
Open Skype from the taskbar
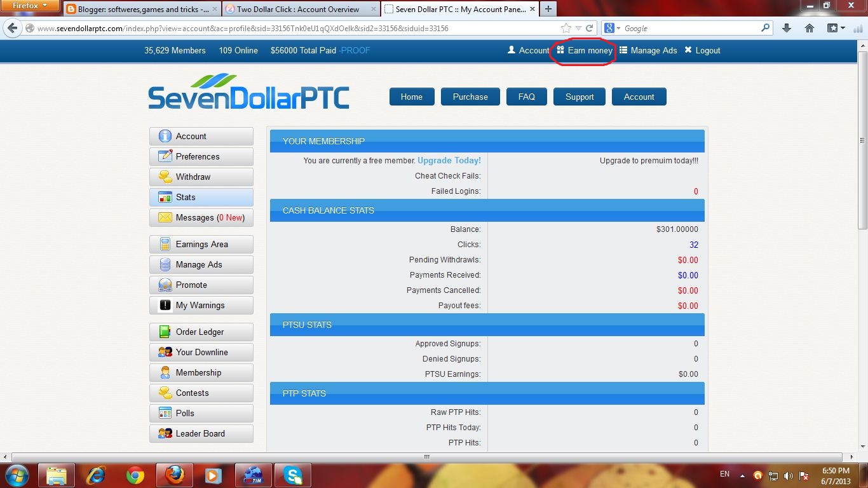click(293, 475)
